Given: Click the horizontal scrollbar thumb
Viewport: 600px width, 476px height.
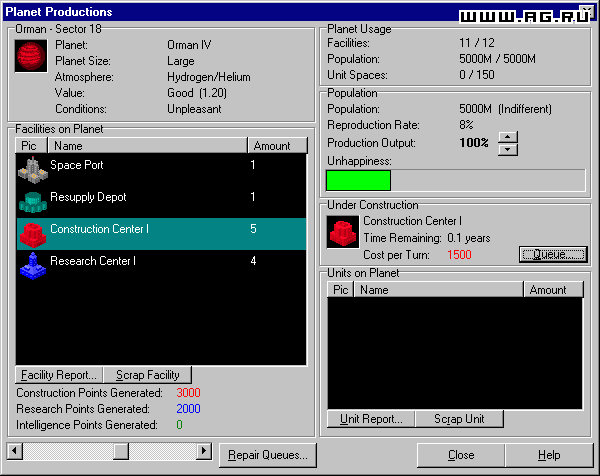Looking at the screenshot, I should (121, 451).
